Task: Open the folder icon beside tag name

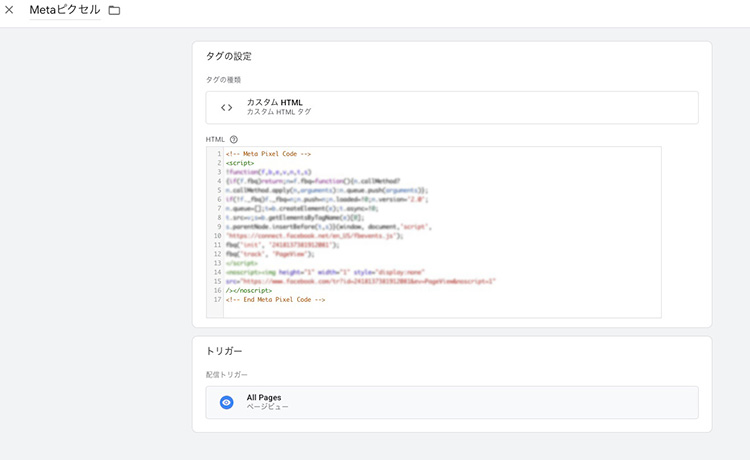Action: tap(114, 10)
